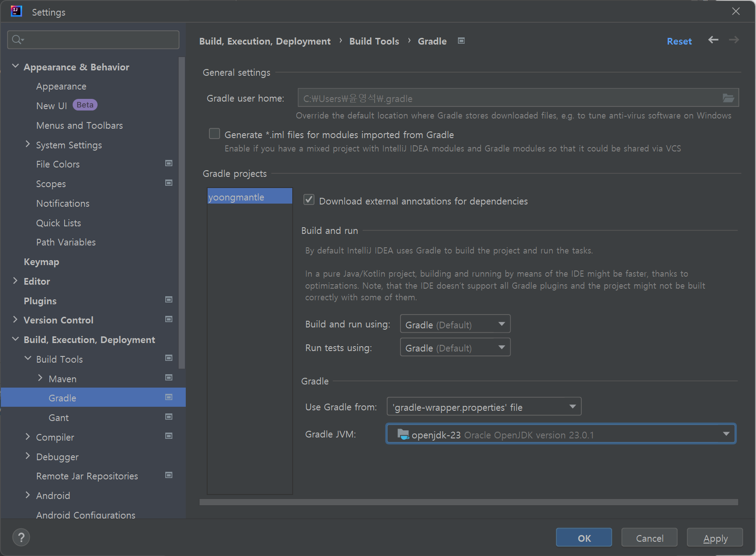Viewport: 756px width, 556px height.
Task: Open Menus and Toolbars settings
Action: pyautogui.click(x=80, y=126)
